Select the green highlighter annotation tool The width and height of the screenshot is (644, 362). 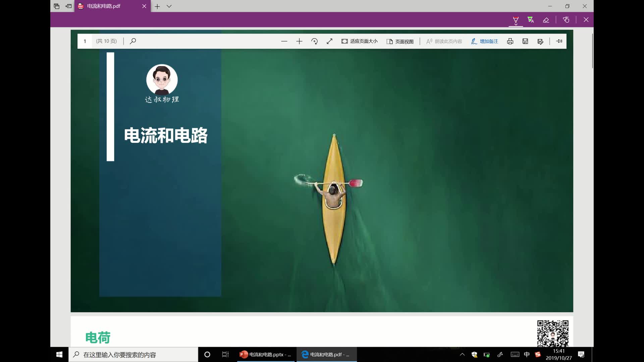tap(530, 20)
